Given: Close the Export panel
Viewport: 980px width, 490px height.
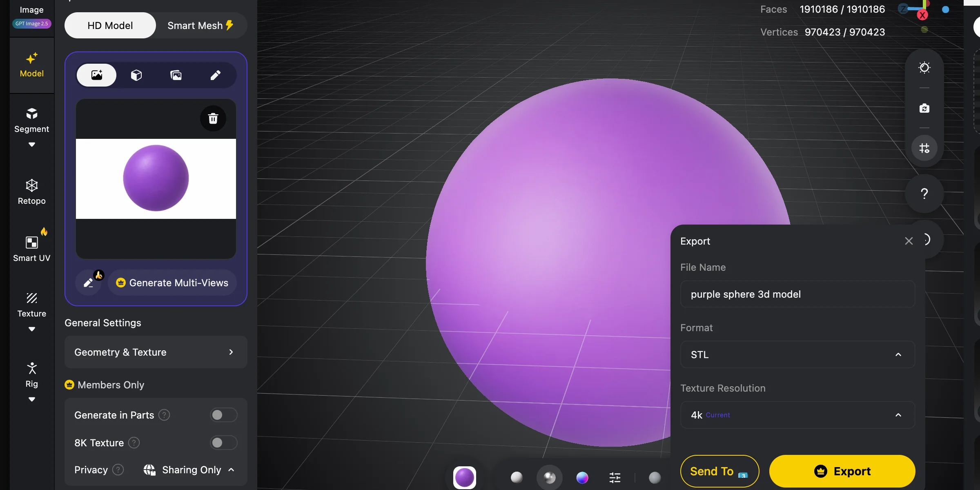Looking at the screenshot, I should click(909, 241).
